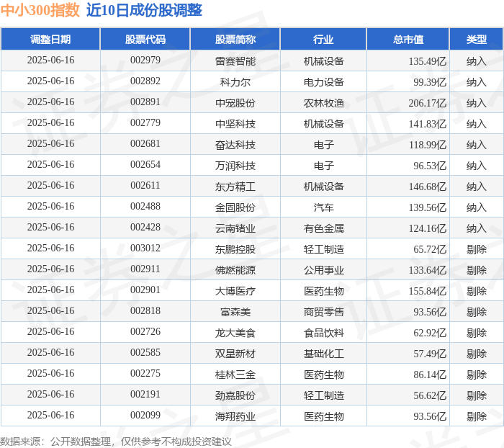Select stock name 中坚科技

pos(235,124)
